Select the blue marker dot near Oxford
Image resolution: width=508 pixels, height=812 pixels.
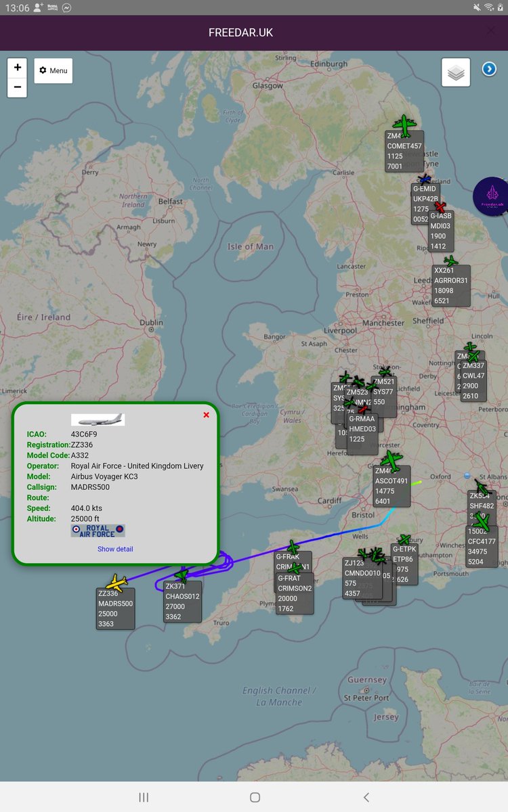(467, 476)
